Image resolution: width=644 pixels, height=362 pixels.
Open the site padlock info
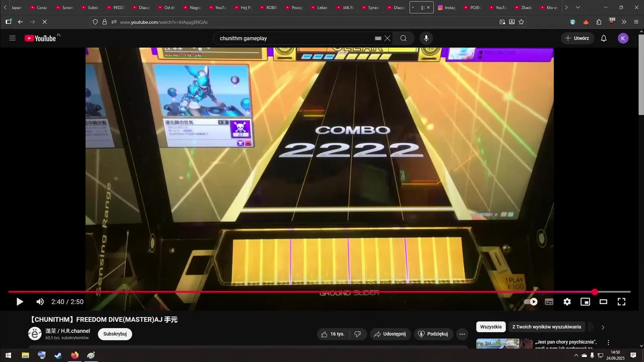[105, 22]
